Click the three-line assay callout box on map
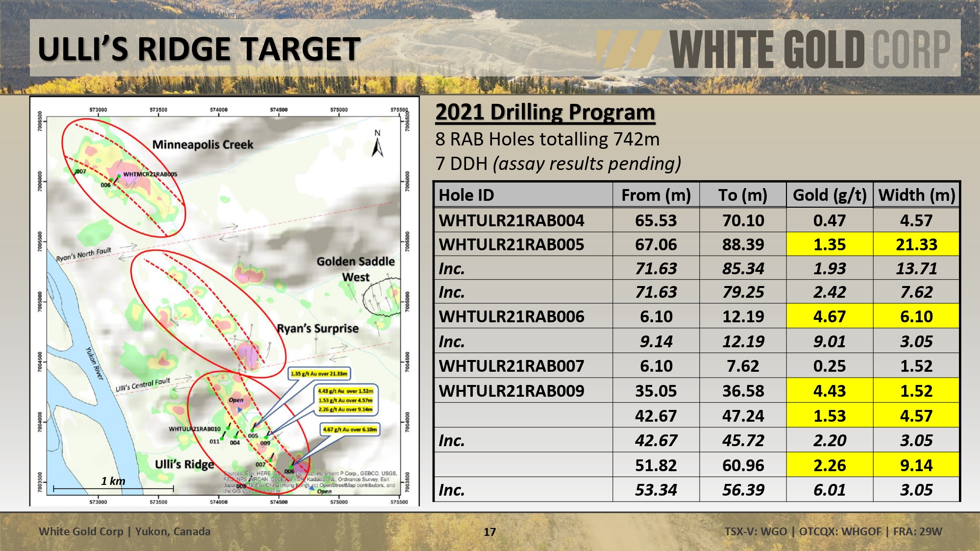Image resolution: width=980 pixels, height=551 pixels. 345,400
